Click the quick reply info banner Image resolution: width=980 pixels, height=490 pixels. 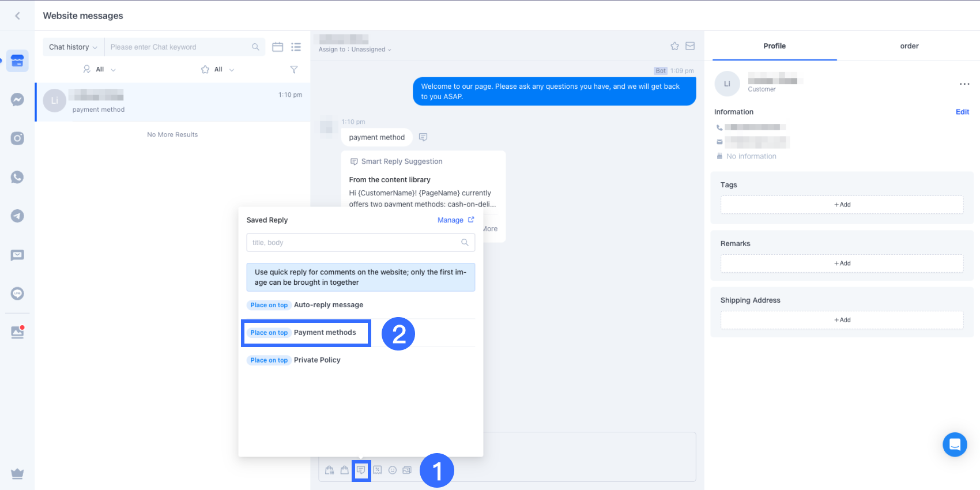(x=361, y=277)
